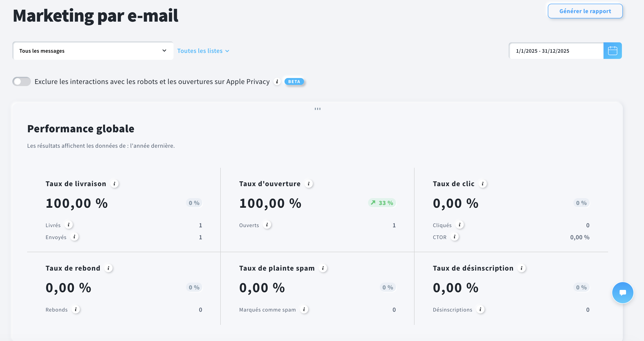This screenshot has width=644, height=341.
Task: Click the Marketing par e-mail title
Action: pos(96,16)
